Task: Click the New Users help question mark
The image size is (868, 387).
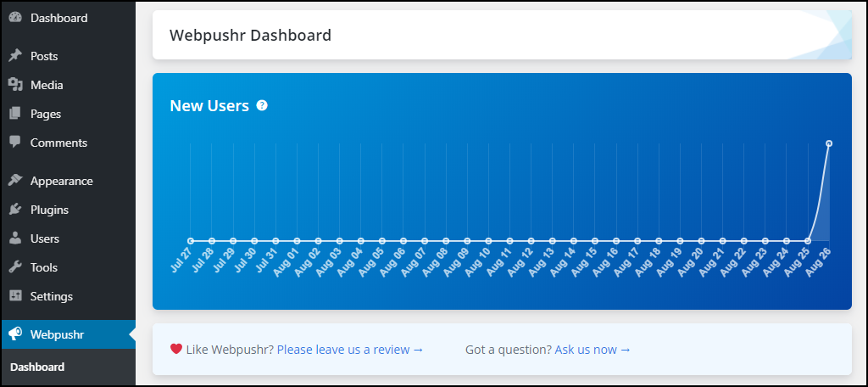Action: click(262, 105)
